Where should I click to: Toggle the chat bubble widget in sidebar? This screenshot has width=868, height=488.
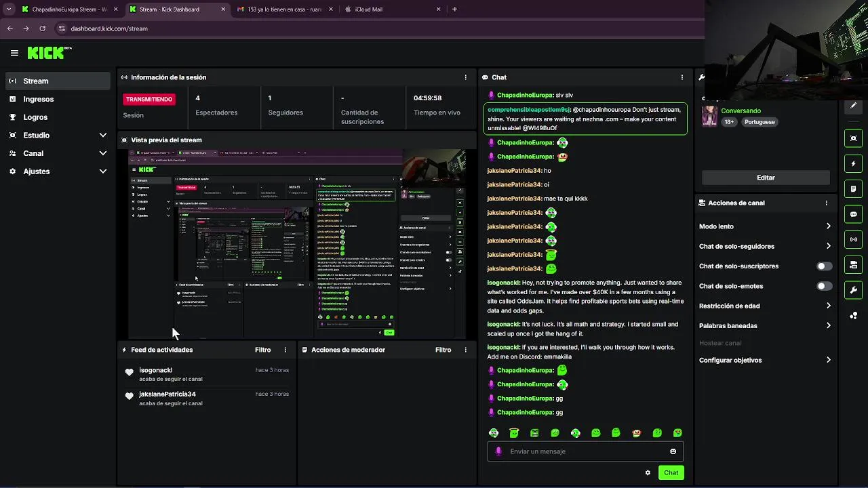coord(853,214)
